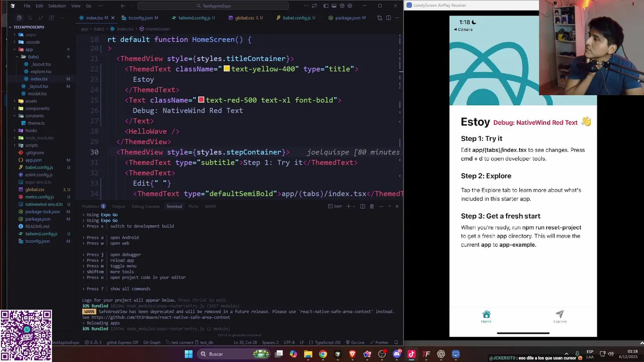Kill terminal with trash icon
Screen dimensions: 644x362
pyautogui.click(x=371, y=206)
